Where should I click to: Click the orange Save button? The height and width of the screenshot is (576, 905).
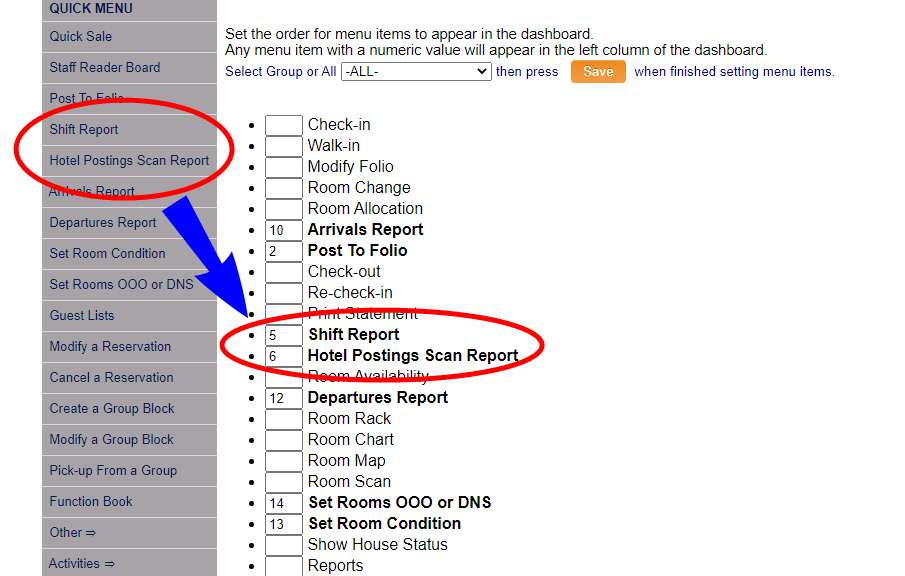[598, 72]
